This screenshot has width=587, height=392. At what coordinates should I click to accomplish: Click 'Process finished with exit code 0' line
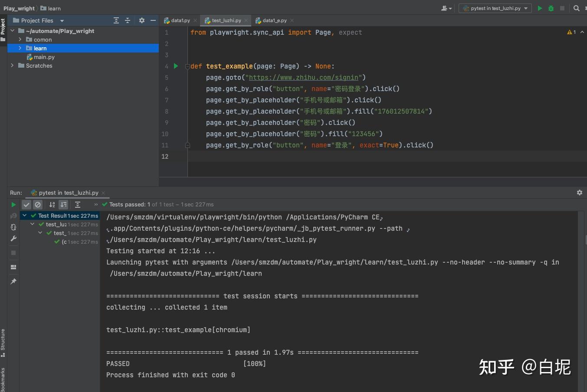click(x=171, y=375)
